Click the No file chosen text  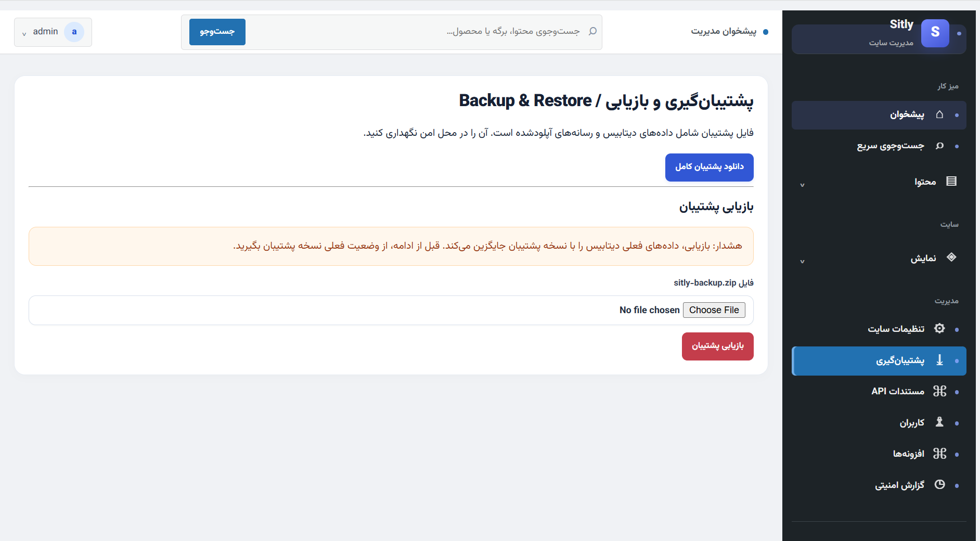pos(649,310)
